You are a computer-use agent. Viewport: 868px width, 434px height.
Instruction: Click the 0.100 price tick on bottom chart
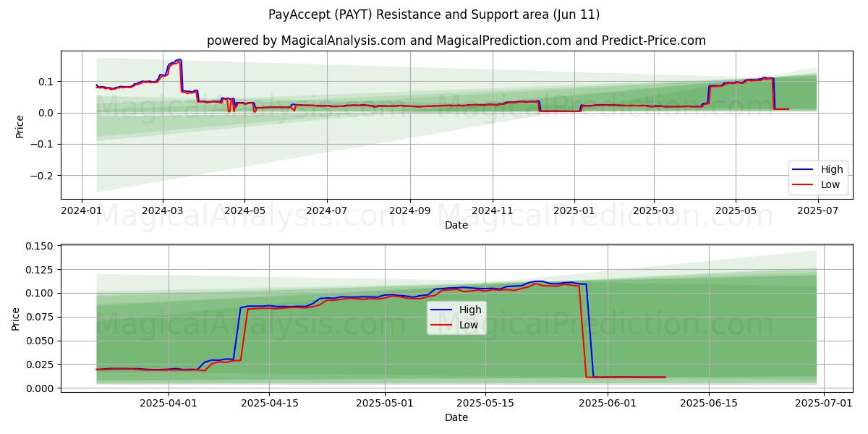click(x=41, y=293)
